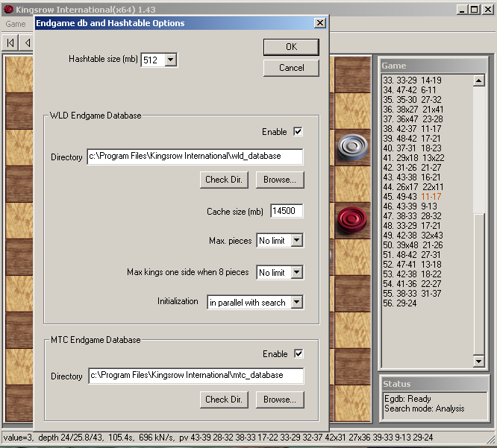This screenshot has height=448, width=497.
Task: Toggle the WLD Endgame Database Enable checkbox
Action: point(298,131)
